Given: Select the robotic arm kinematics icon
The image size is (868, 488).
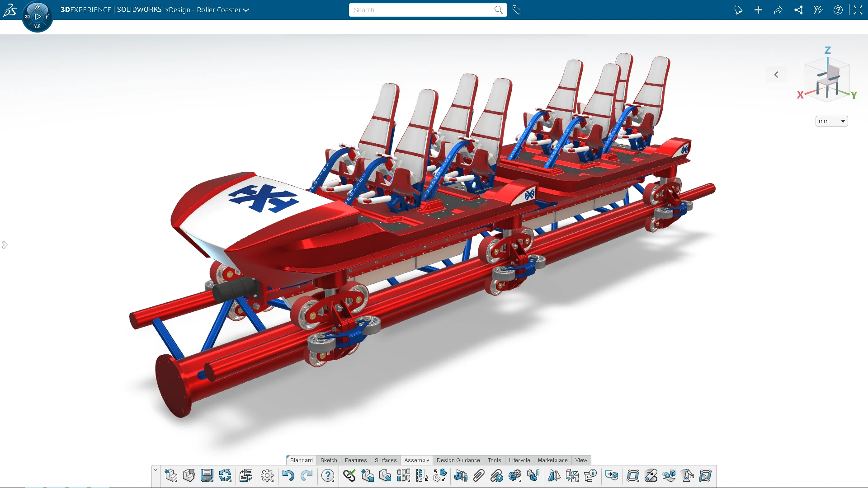Looking at the screenshot, I should 688,476.
